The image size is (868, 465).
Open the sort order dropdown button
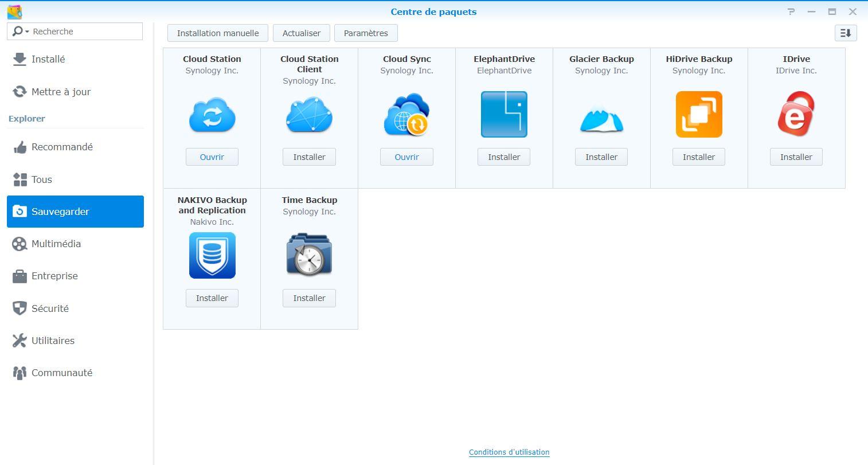(846, 33)
